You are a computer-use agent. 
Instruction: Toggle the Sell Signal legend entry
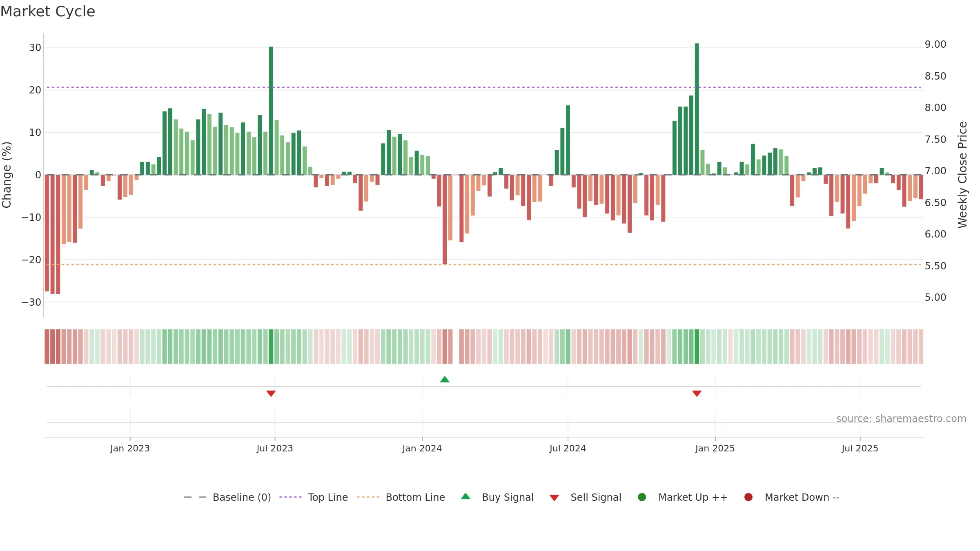[x=585, y=497]
